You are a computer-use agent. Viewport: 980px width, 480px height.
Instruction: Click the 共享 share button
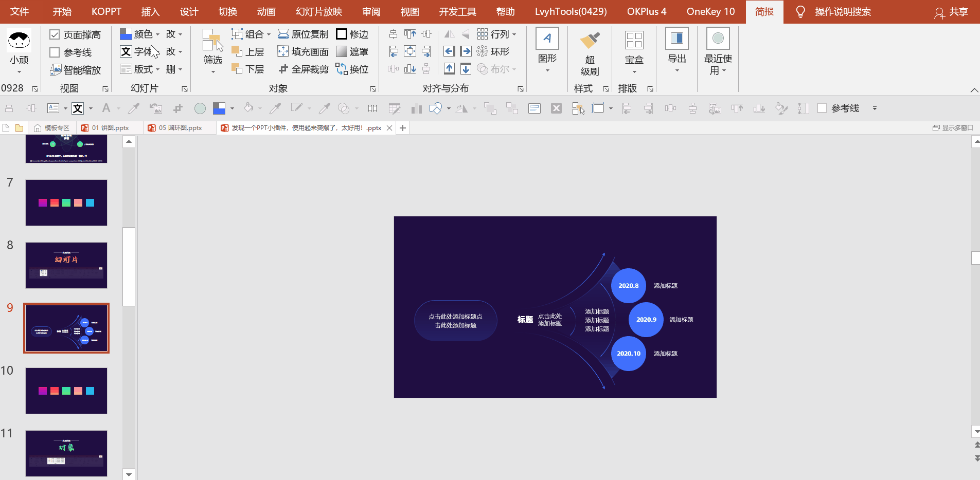point(951,12)
